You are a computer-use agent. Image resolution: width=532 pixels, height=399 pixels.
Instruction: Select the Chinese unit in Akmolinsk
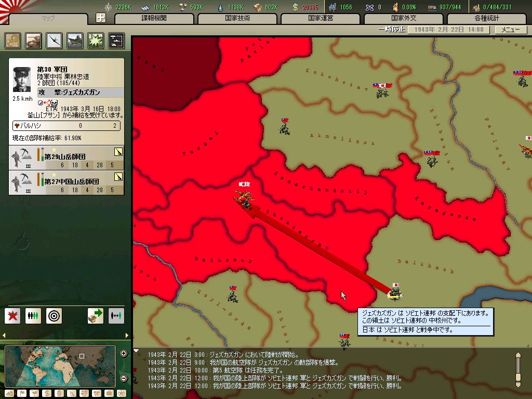284,126
